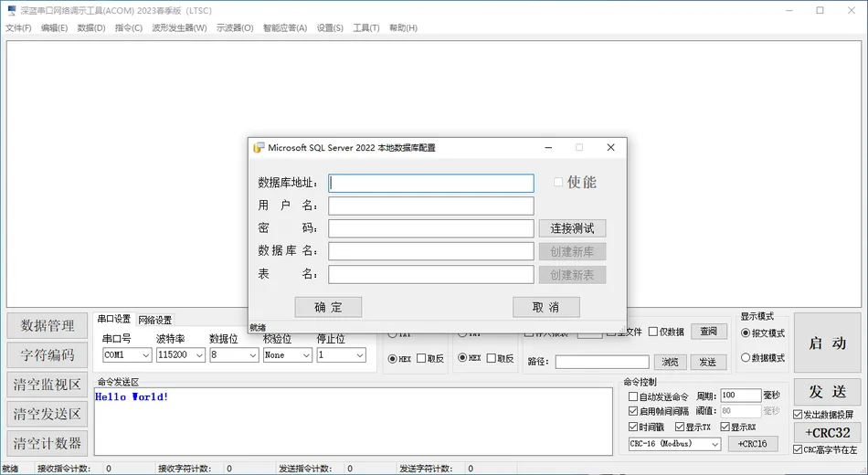Click the 清空监视区 button

(x=47, y=385)
